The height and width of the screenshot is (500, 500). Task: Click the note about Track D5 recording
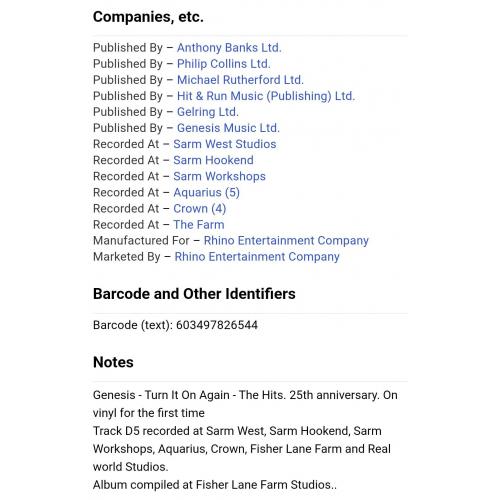click(242, 449)
